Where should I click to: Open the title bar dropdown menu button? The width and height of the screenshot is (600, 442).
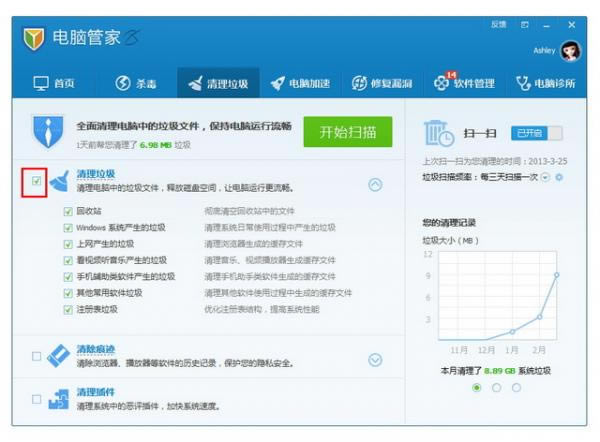pos(525,24)
